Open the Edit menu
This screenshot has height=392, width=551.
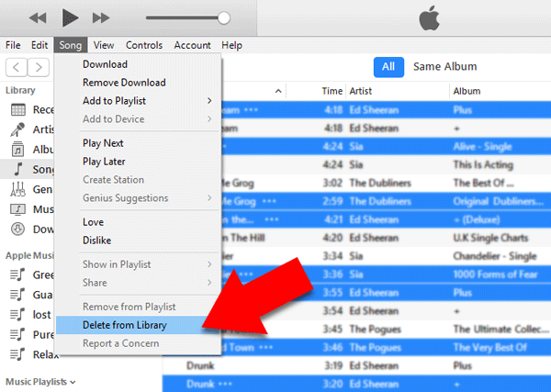pyautogui.click(x=39, y=45)
